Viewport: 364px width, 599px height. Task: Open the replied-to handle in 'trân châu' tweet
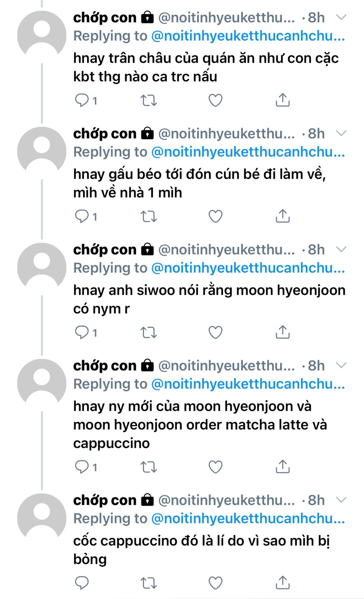248,36
